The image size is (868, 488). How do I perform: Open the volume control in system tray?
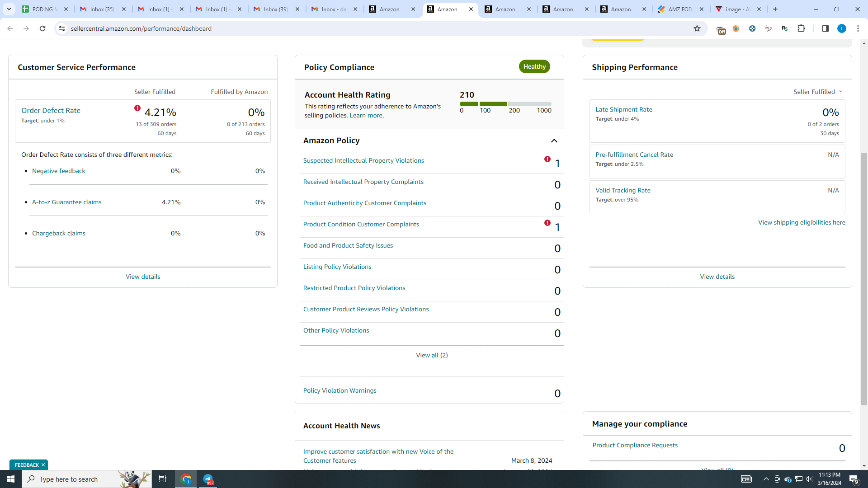coord(809,479)
